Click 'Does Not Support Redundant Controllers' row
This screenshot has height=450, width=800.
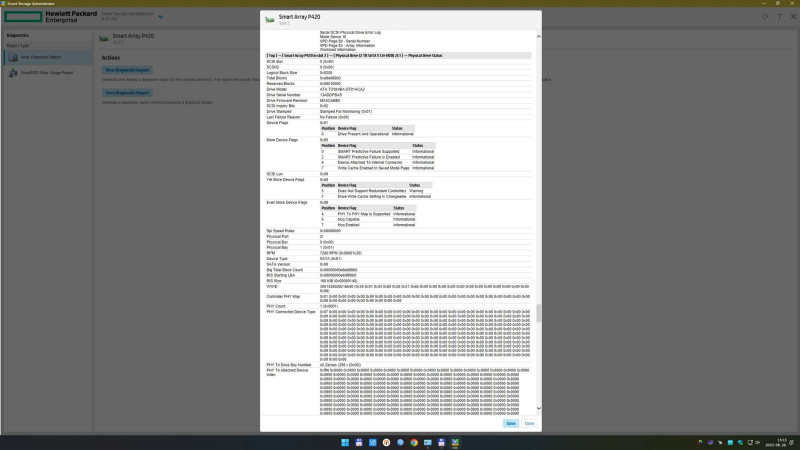pyautogui.click(x=376, y=191)
